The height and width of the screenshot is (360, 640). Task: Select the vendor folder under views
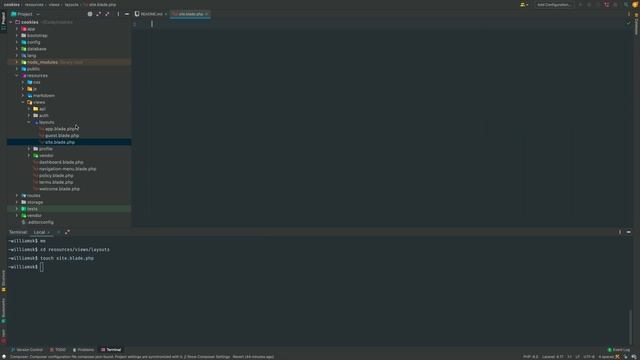46,156
